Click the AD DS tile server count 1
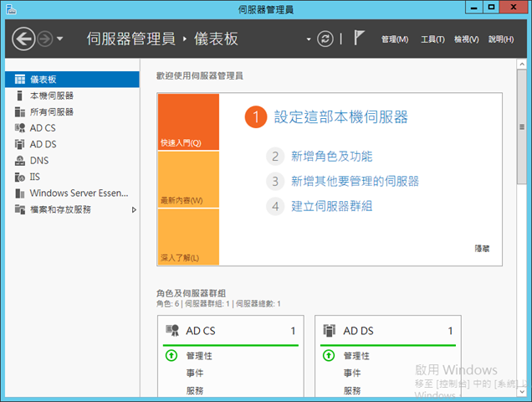The image size is (532, 402). pos(450,331)
